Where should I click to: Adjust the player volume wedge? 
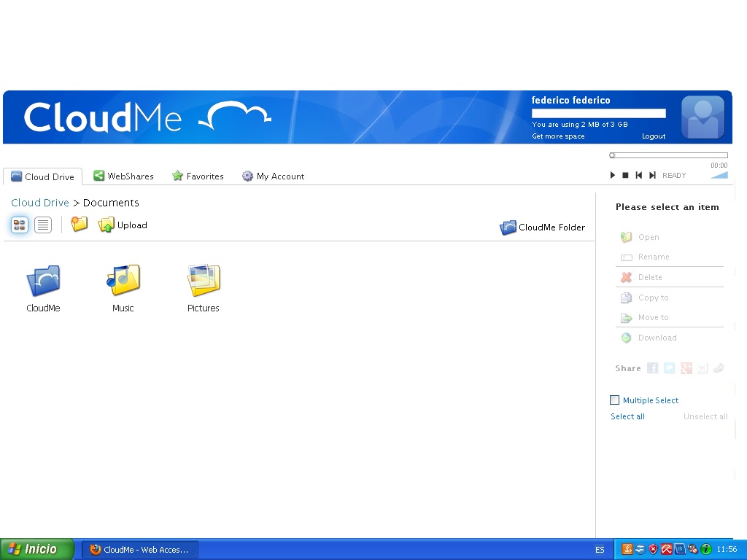pos(719,175)
